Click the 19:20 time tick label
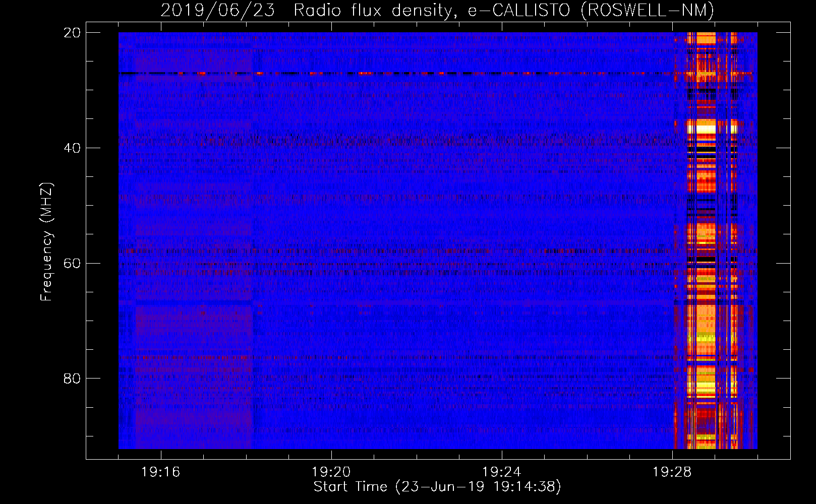This screenshot has width=816, height=504. coord(331,472)
